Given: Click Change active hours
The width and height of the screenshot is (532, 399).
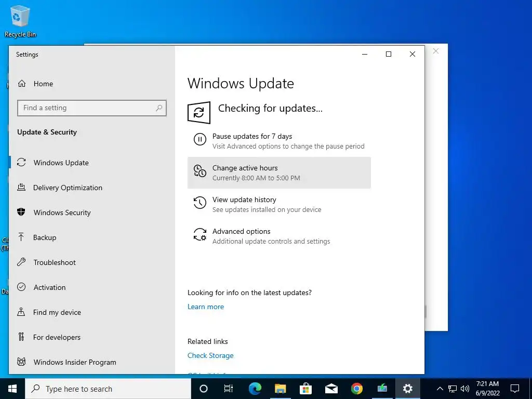Looking at the screenshot, I should pos(279,172).
